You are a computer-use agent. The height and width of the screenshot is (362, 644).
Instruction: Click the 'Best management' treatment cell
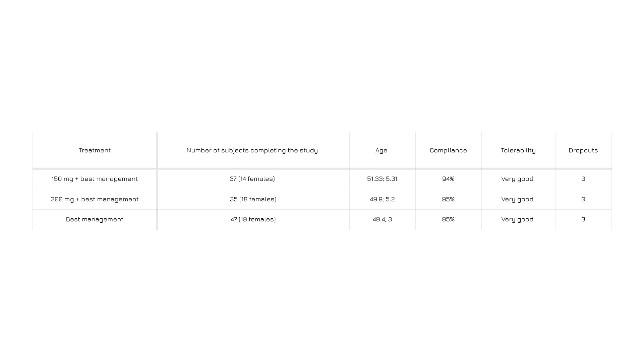(x=95, y=219)
